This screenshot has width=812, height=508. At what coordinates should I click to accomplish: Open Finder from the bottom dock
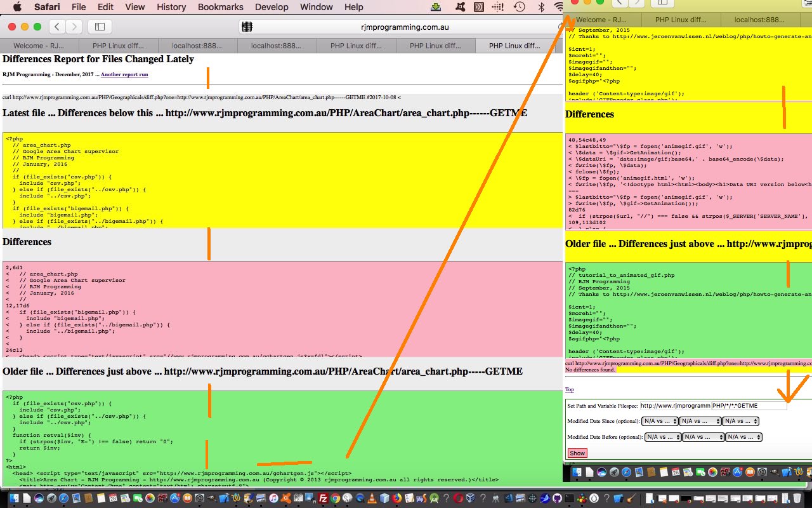pos(14,498)
